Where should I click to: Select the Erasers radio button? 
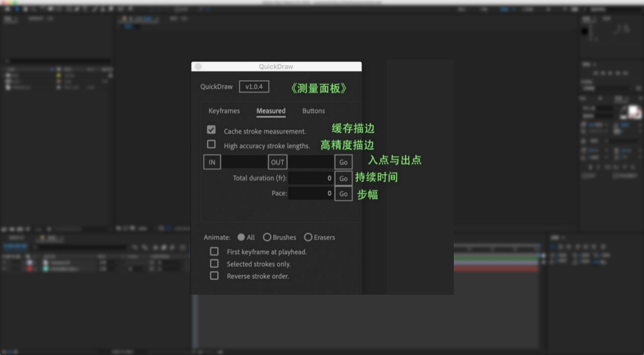[x=308, y=237]
